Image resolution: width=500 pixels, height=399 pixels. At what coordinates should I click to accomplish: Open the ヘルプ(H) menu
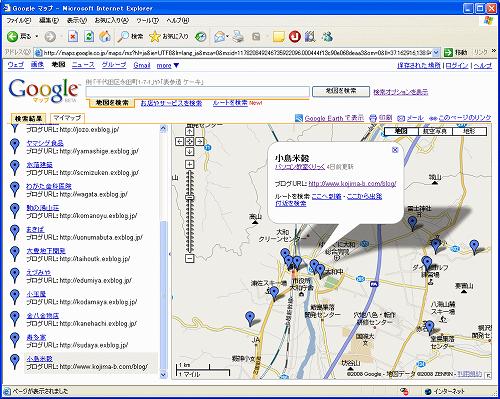178,21
